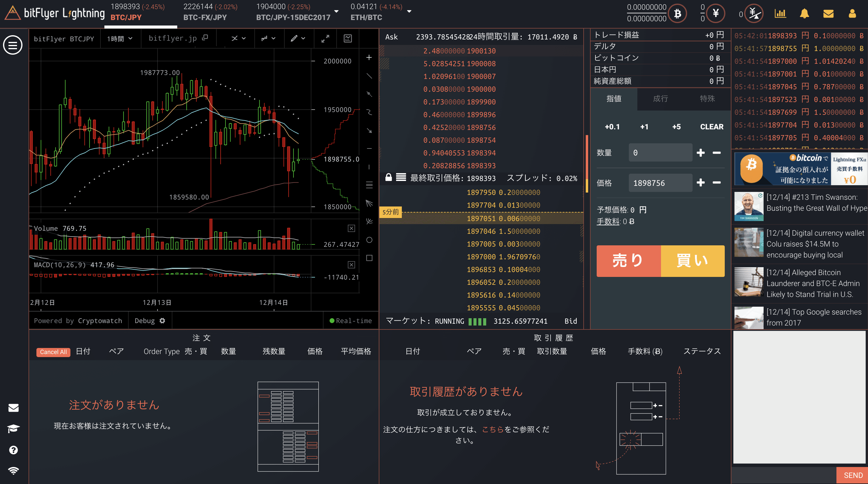Screen dimensions: 868x484
Task: Click the help question mark icon
Action: point(13,450)
